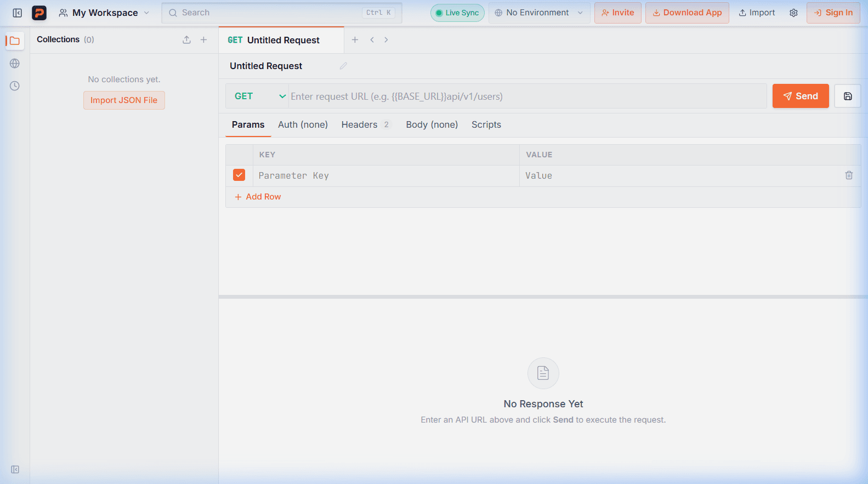The width and height of the screenshot is (868, 484).
Task: Uncheck the Parameter Key row checkbox
Action: coord(239,175)
